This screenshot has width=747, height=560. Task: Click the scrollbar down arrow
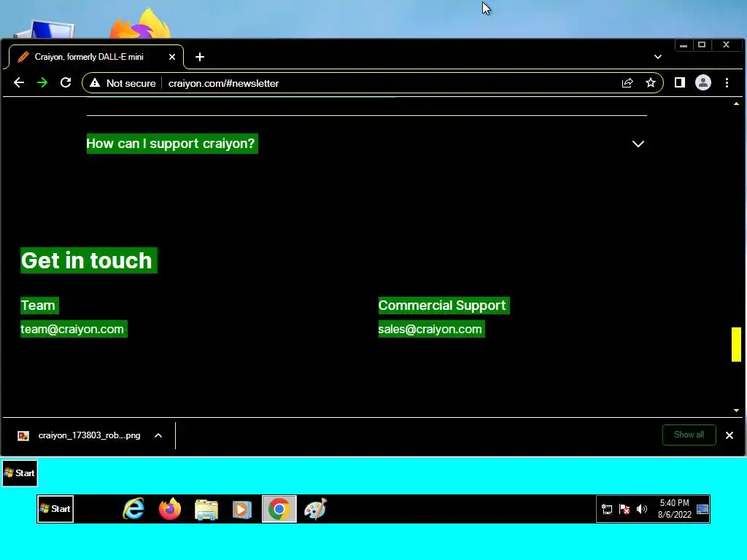tap(736, 410)
